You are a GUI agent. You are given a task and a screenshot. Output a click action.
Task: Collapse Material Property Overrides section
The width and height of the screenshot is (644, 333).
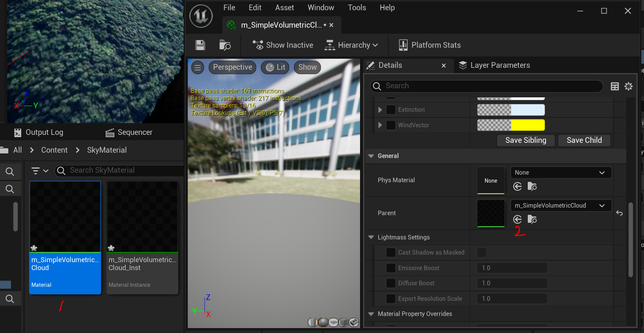tap(371, 314)
